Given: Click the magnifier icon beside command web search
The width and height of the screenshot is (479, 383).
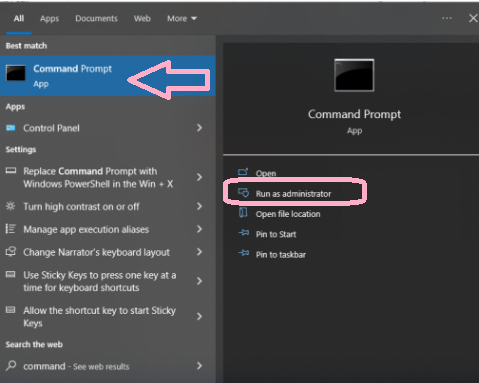Looking at the screenshot, I should tap(11, 366).
